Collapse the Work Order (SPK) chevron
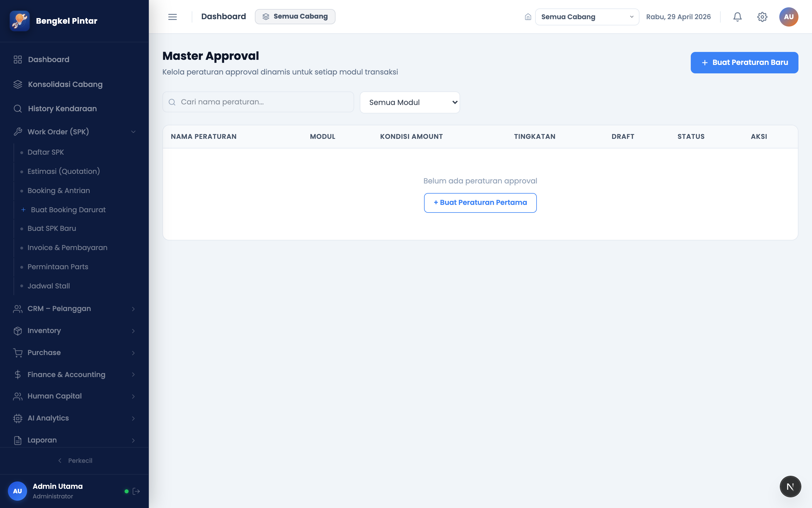This screenshot has width=812, height=508. [133, 132]
